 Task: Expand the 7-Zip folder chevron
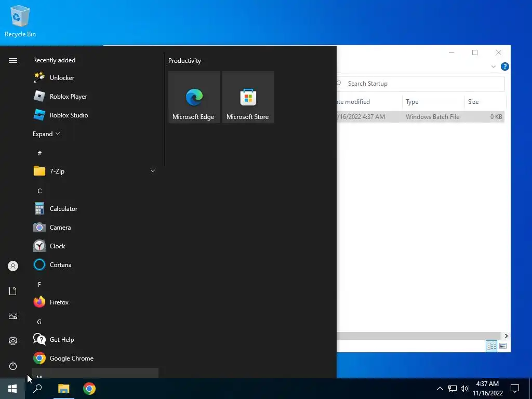(153, 171)
